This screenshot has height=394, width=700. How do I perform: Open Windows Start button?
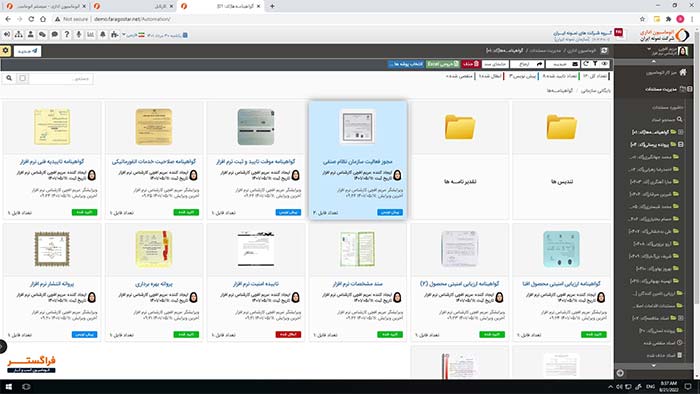[8, 386]
